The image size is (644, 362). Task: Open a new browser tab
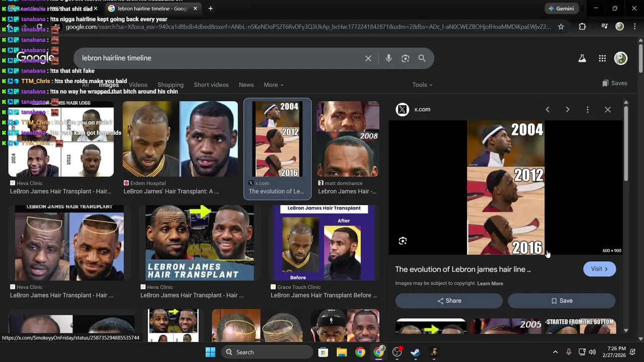[210, 9]
